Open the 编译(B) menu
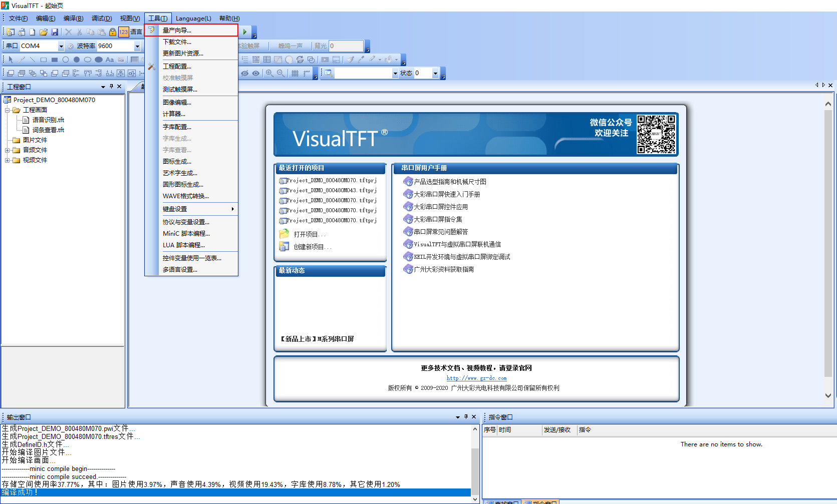This screenshot has width=837, height=504. [73, 19]
